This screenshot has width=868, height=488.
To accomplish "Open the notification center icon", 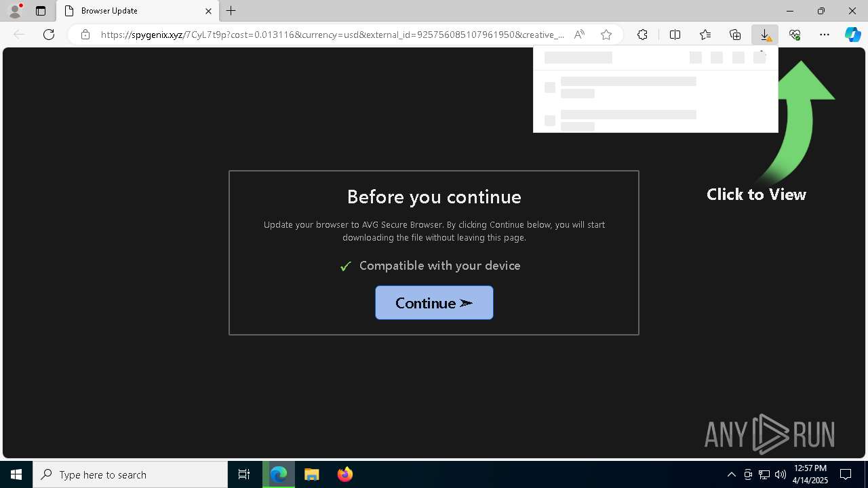I will coord(846,474).
